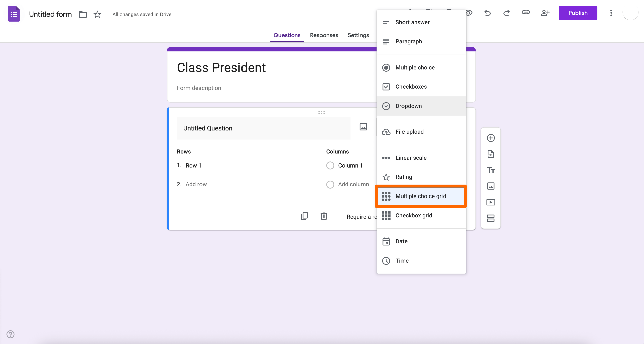644x344 pixels.
Task: Click the add collaborators icon
Action: point(545,13)
